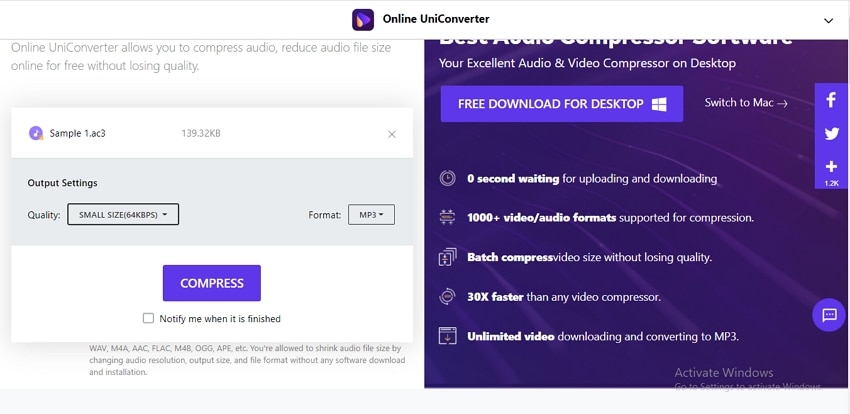The image size is (850, 414).
Task: Follow the Switch to Mac link
Action: point(746,102)
